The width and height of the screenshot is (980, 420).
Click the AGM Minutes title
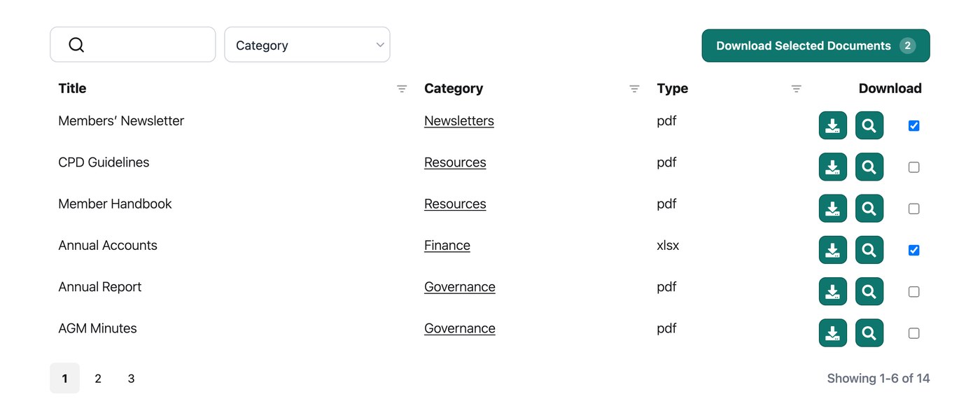[x=97, y=328]
